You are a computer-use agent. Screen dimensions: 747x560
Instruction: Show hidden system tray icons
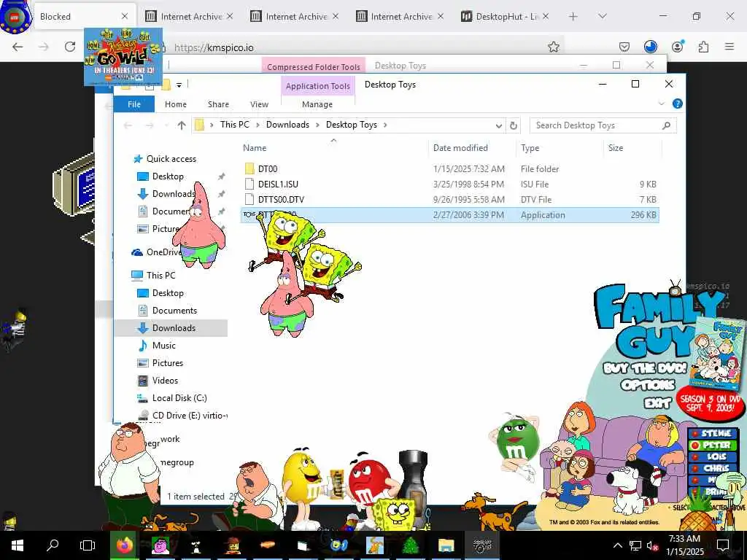617,545
